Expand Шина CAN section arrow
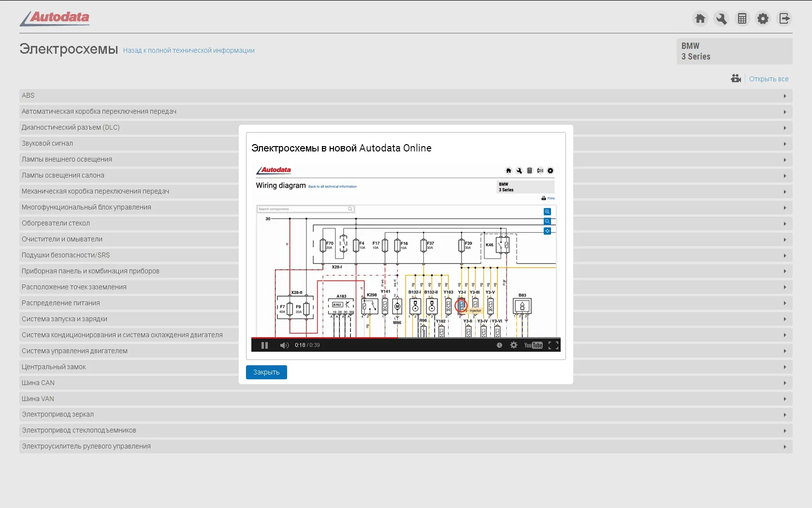Viewport: 812px width, 508px height. pos(785,383)
